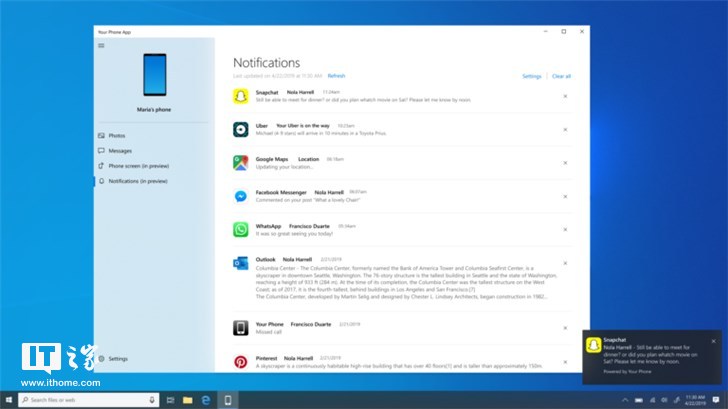
Task: Click the volume tray icon
Action: [664, 400]
